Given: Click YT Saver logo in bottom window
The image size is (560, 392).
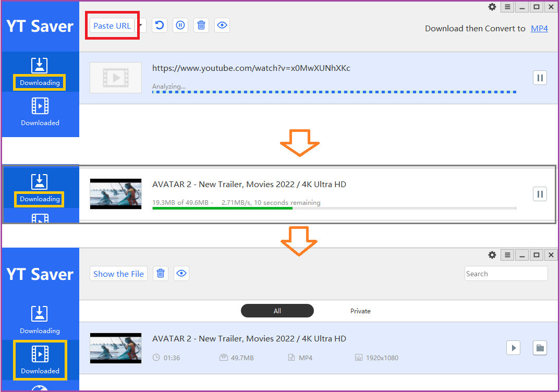Looking at the screenshot, I should tap(40, 274).
